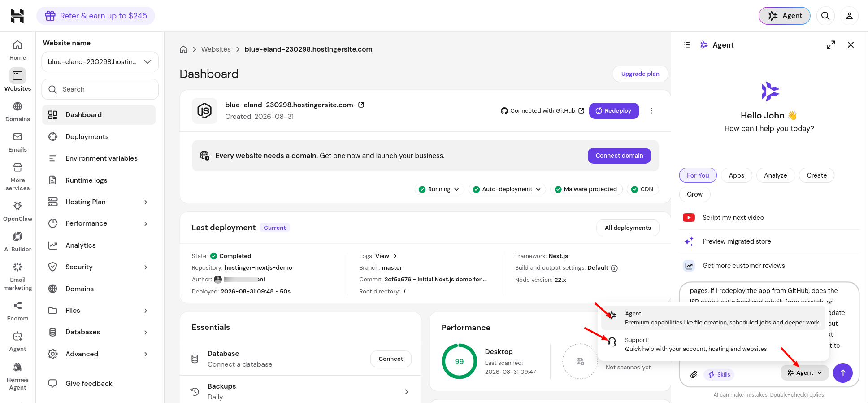Click the home breadcrumb icon

pyautogui.click(x=183, y=49)
